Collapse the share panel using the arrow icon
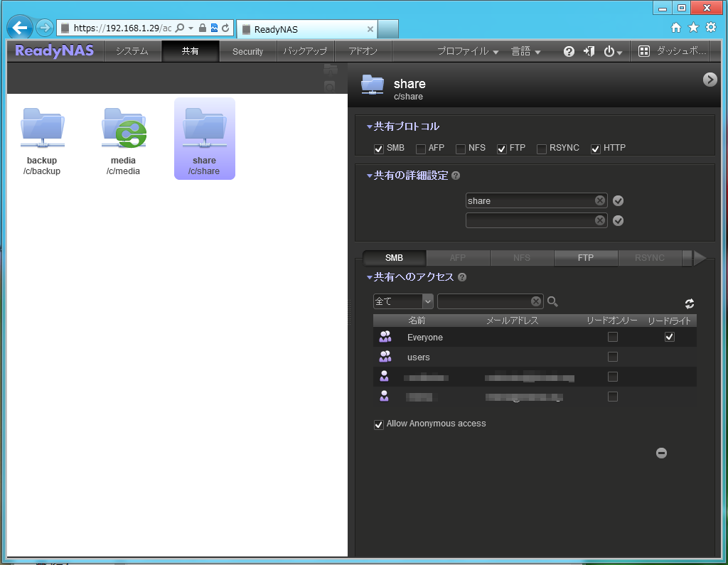This screenshot has width=728, height=565. coord(710,80)
